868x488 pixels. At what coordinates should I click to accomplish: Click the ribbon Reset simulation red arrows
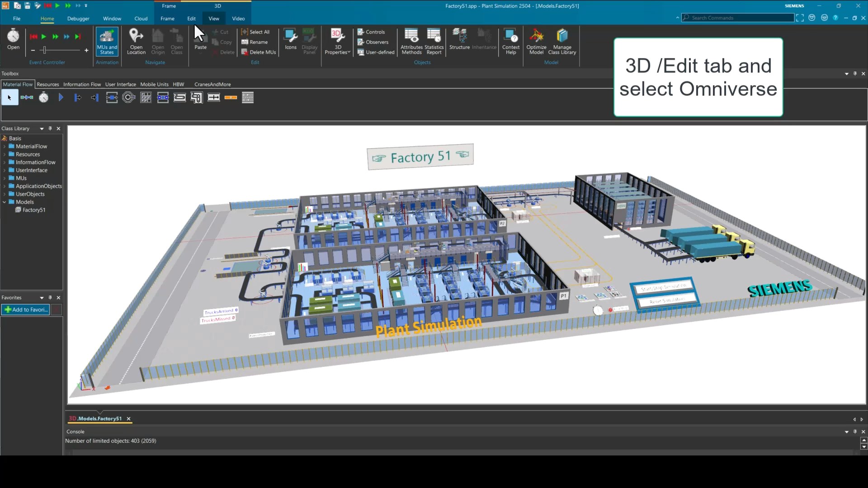click(33, 37)
